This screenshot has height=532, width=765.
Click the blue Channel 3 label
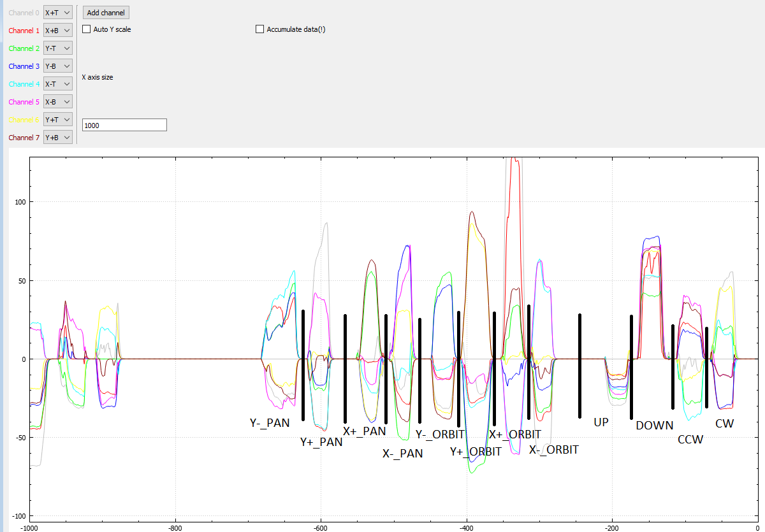click(x=24, y=66)
